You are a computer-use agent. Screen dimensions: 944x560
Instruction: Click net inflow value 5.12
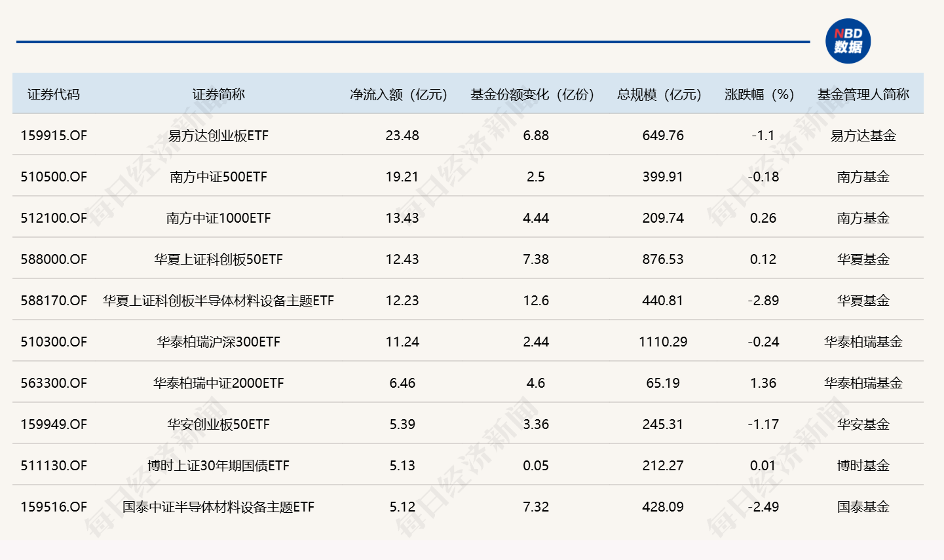click(x=402, y=507)
